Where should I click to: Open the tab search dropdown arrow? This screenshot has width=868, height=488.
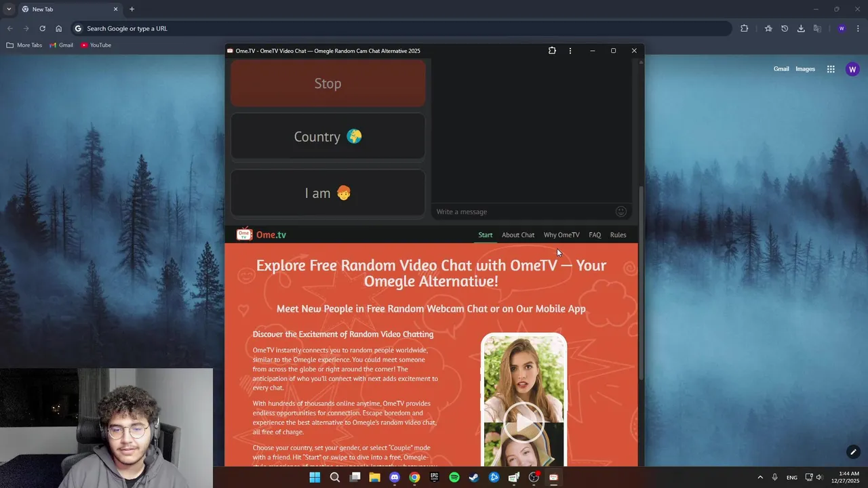[9, 9]
